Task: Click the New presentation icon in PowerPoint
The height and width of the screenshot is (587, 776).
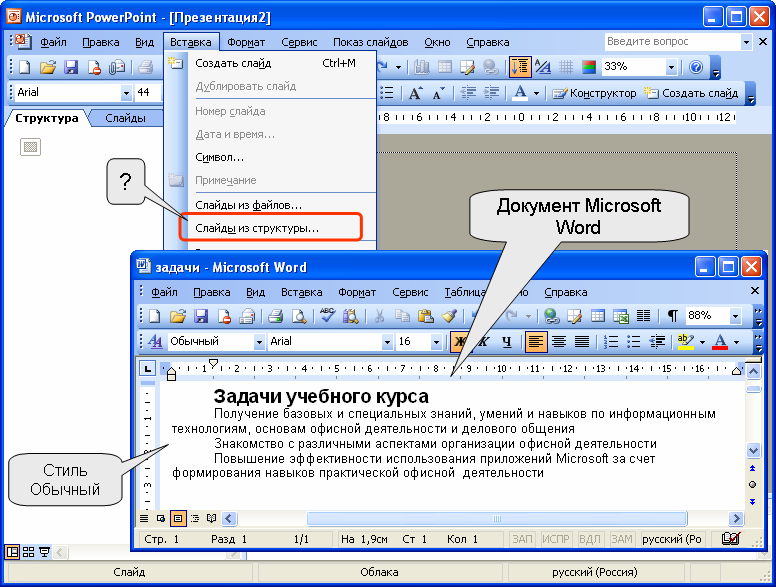Action: click(24, 66)
